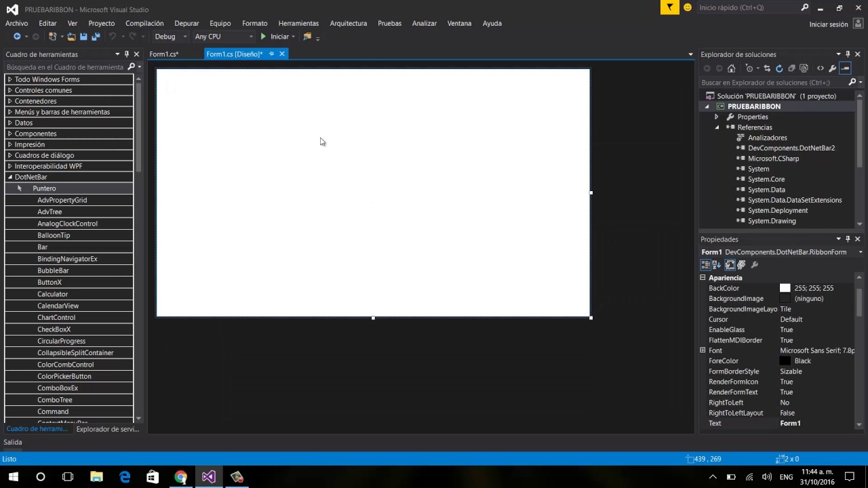Open the Herramientas menu

298,23
